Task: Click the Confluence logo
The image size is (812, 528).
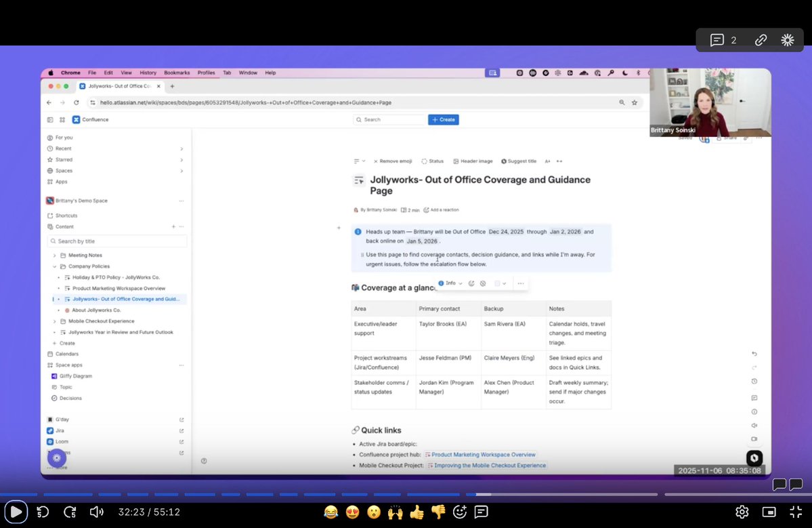Action: click(x=91, y=120)
